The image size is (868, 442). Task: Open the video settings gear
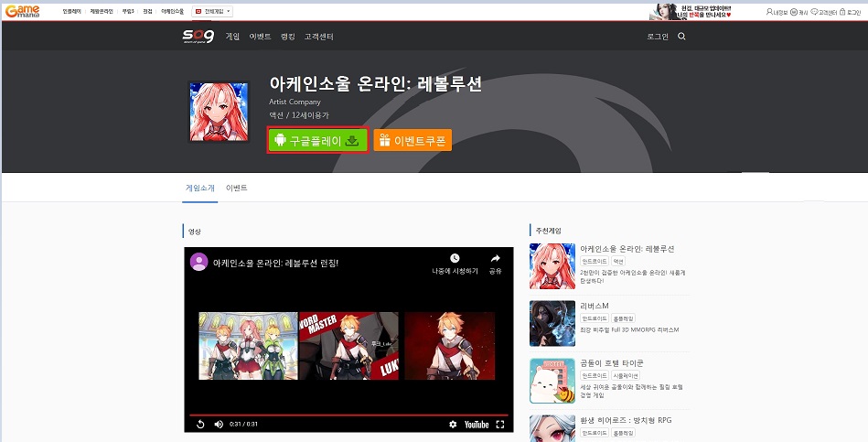tap(453, 425)
